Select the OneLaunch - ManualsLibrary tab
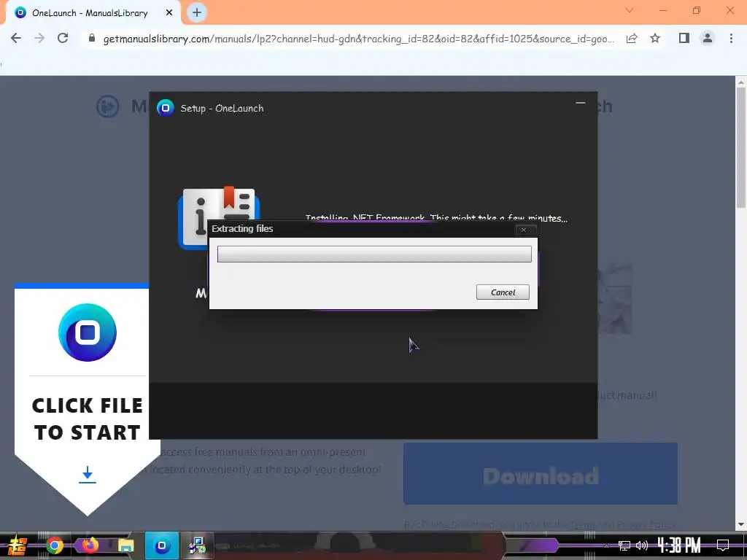747x560 pixels. coord(93,13)
